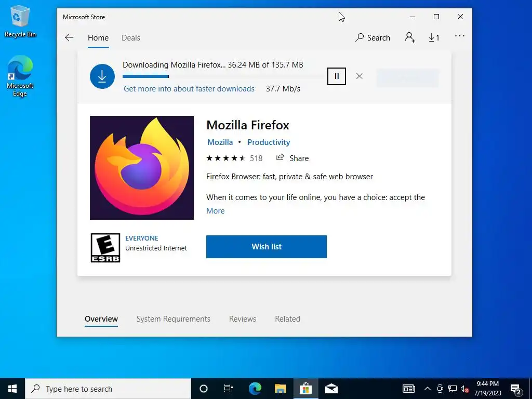Click the 37.7 Mb/s speed text
Image resolution: width=532 pixels, height=399 pixels.
pyautogui.click(x=283, y=89)
